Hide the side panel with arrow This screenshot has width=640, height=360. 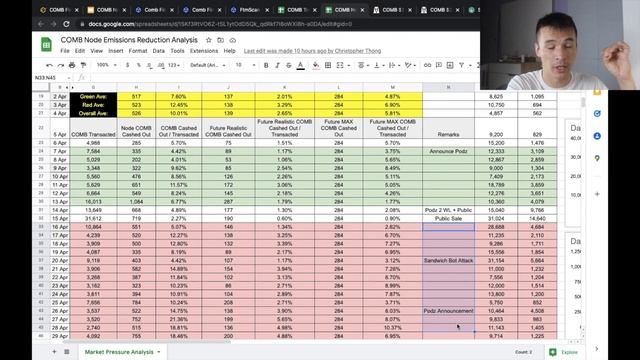(x=597, y=349)
